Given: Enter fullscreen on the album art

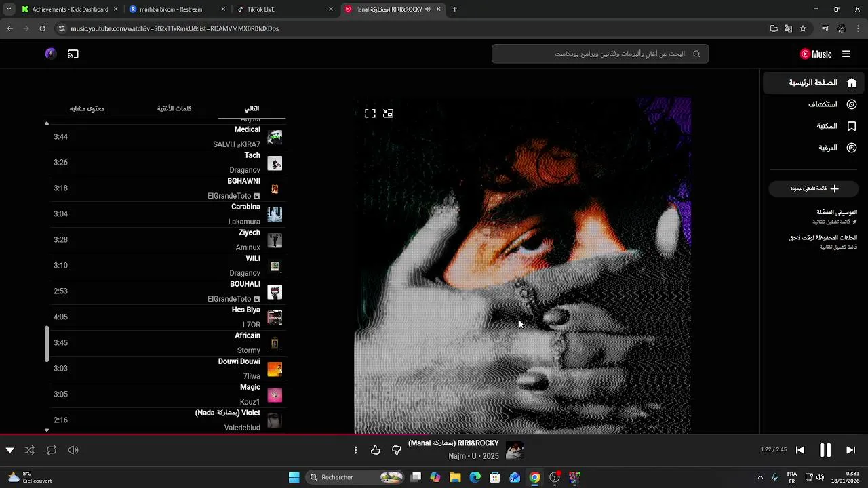Looking at the screenshot, I should (370, 114).
